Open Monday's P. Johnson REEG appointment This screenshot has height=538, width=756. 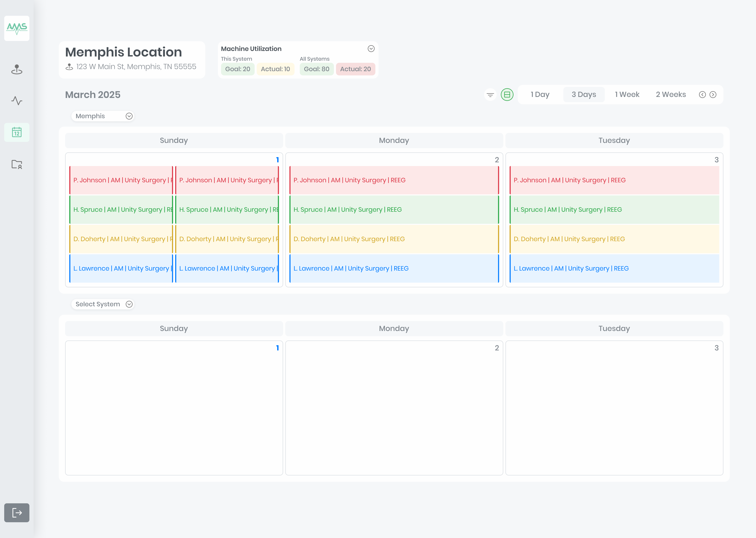[x=393, y=180]
